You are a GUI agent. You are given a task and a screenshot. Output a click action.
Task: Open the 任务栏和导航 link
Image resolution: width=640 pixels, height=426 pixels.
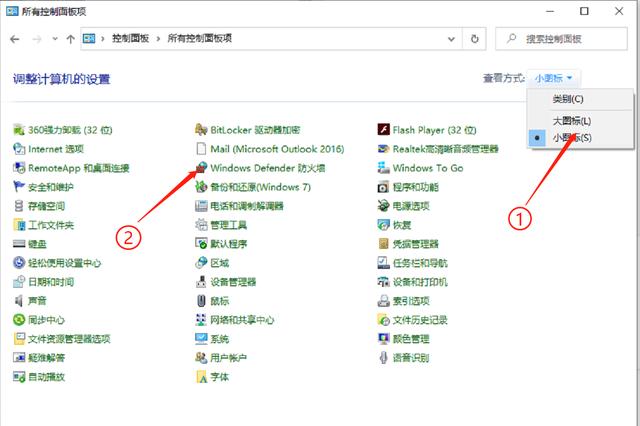(x=420, y=263)
